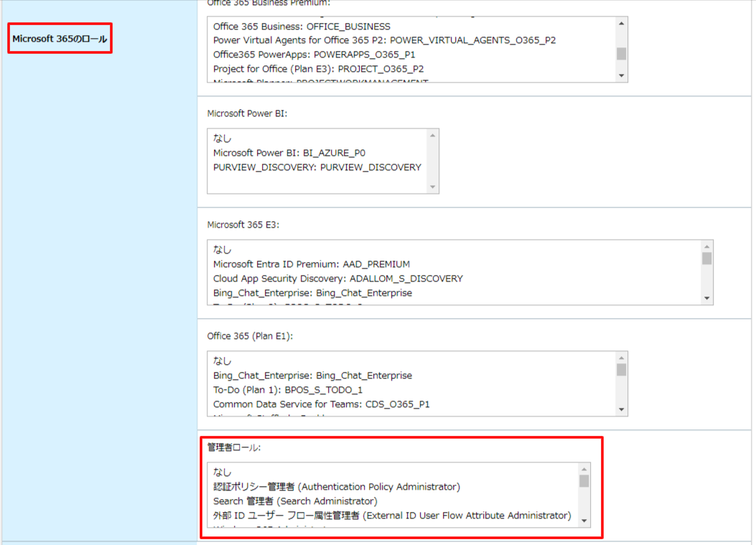Select PURVIEW_DISCOVERY option in Power BI list

coord(317,167)
